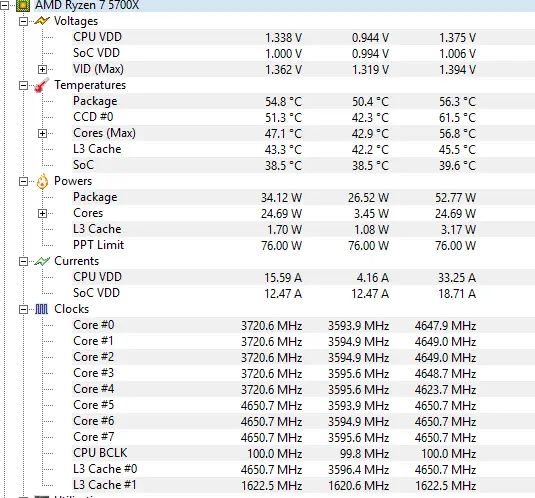Expand the VID (Max) entry
This screenshot has width=535, height=498.
(x=42, y=70)
